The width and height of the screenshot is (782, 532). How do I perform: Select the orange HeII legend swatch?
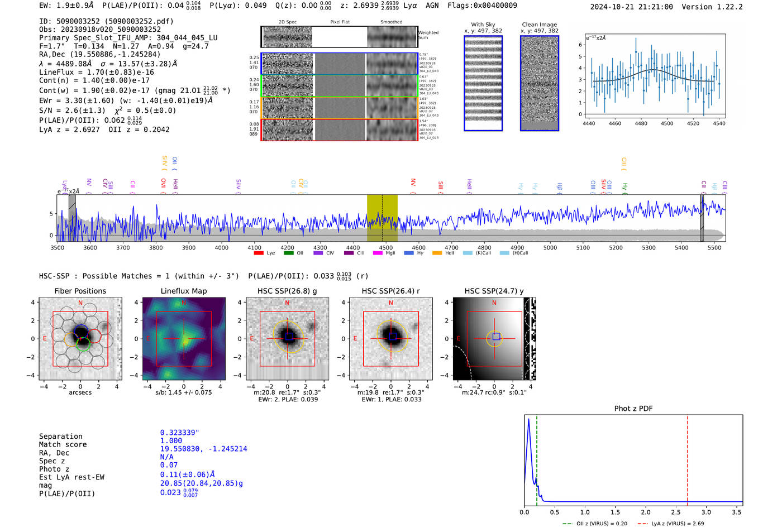[x=437, y=253]
